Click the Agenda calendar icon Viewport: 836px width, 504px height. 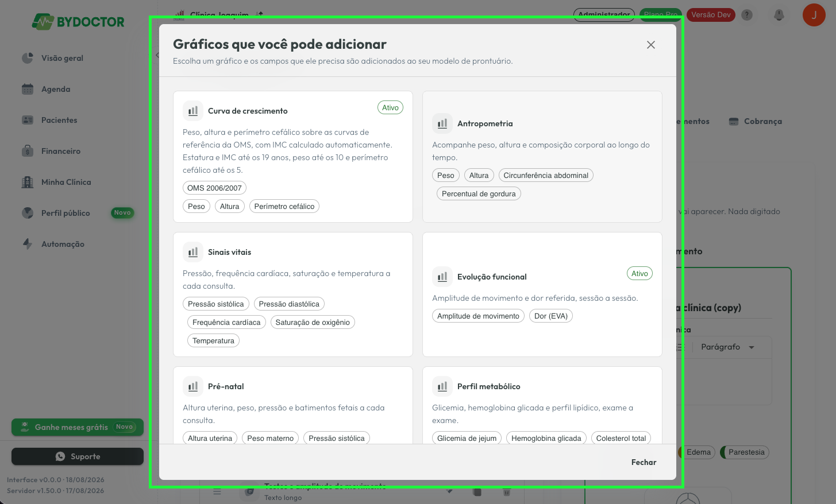coord(28,89)
